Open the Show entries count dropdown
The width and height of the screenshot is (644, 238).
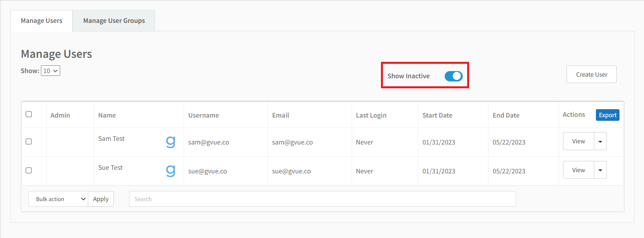(51, 71)
